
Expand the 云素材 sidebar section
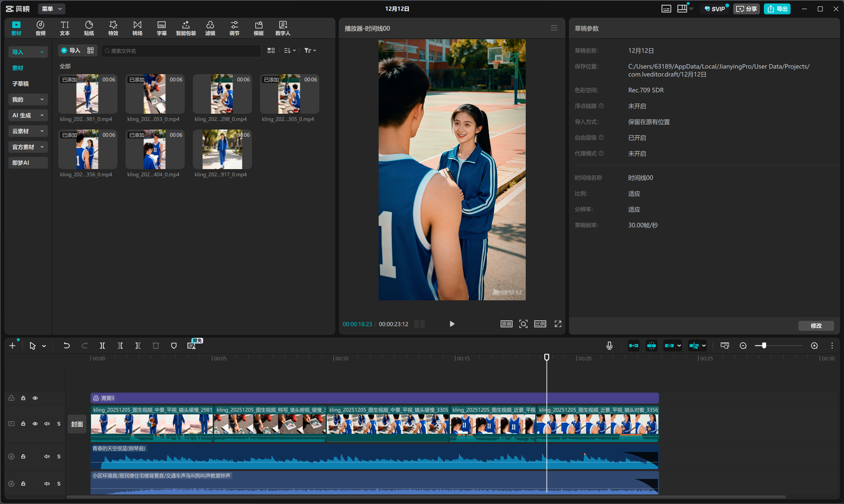click(x=28, y=131)
